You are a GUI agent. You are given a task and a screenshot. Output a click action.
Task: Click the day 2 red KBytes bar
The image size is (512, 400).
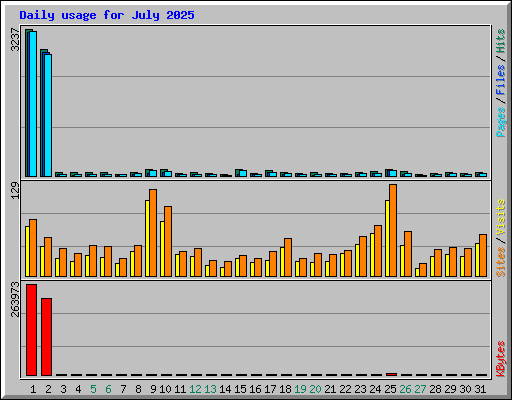[46, 337]
